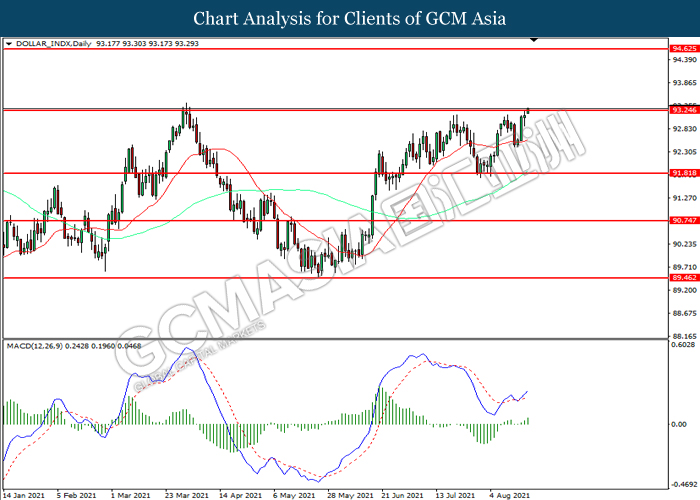This screenshot has width=700, height=500.
Task: Click the 1 Mar 2021 date label
Action: (x=130, y=496)
